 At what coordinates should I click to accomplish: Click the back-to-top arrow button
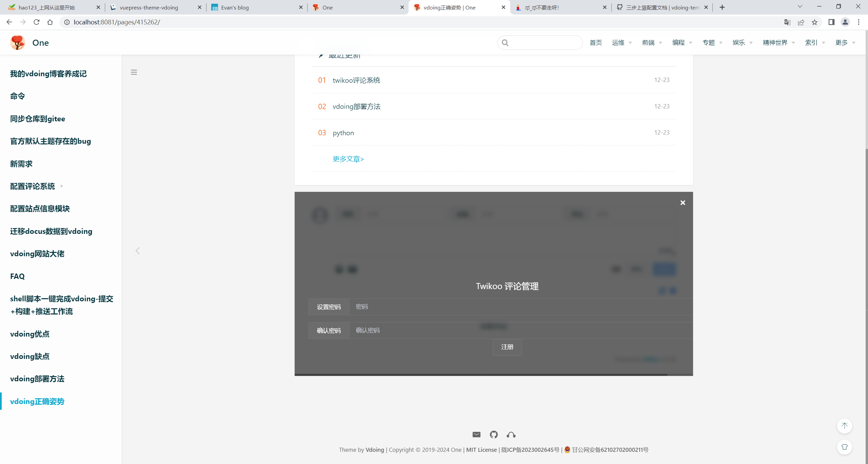tap(844, 426)
